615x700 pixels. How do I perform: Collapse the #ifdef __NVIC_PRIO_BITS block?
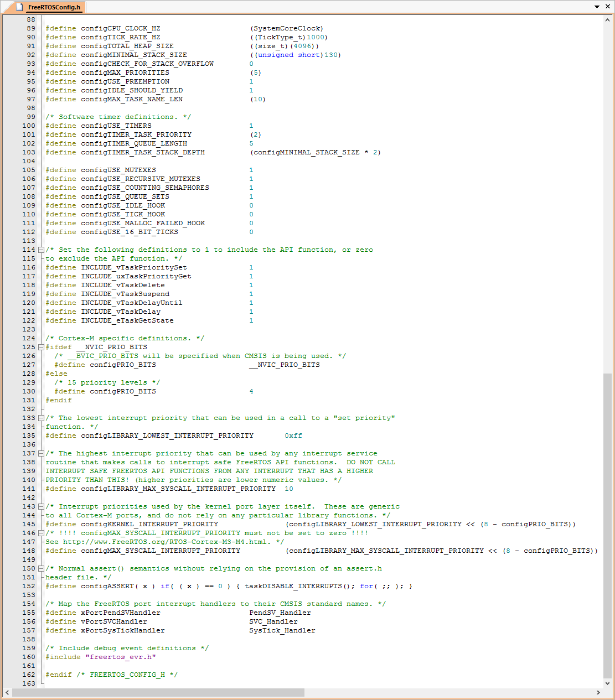[41, 348]
